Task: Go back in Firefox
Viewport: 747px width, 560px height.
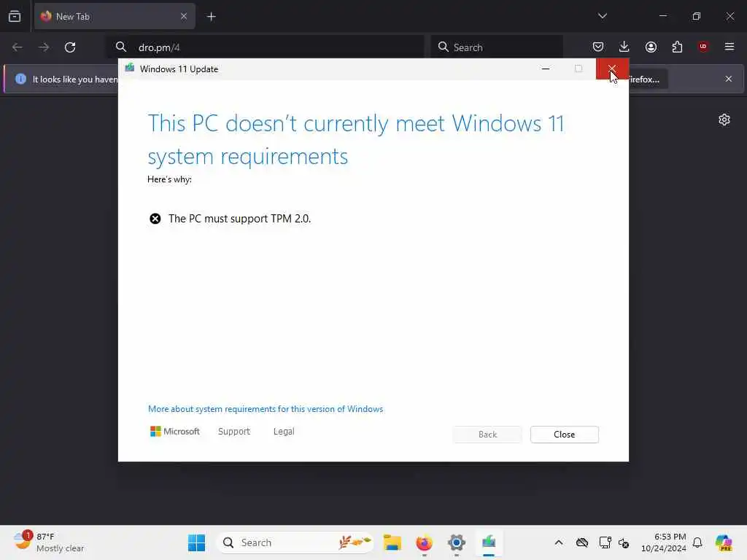Action: coord(18,47)
